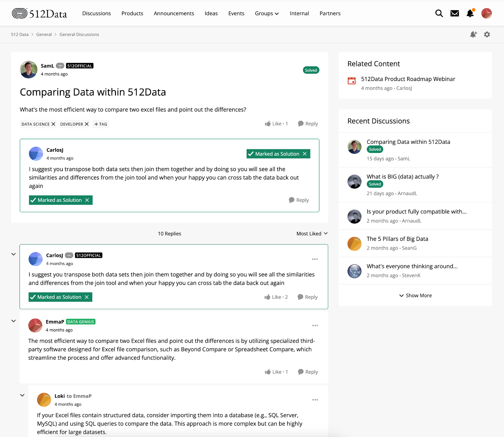Open more options on CarlosJ's 512OFFICIAL reply

pyautogui.click(x=315, y=259)
